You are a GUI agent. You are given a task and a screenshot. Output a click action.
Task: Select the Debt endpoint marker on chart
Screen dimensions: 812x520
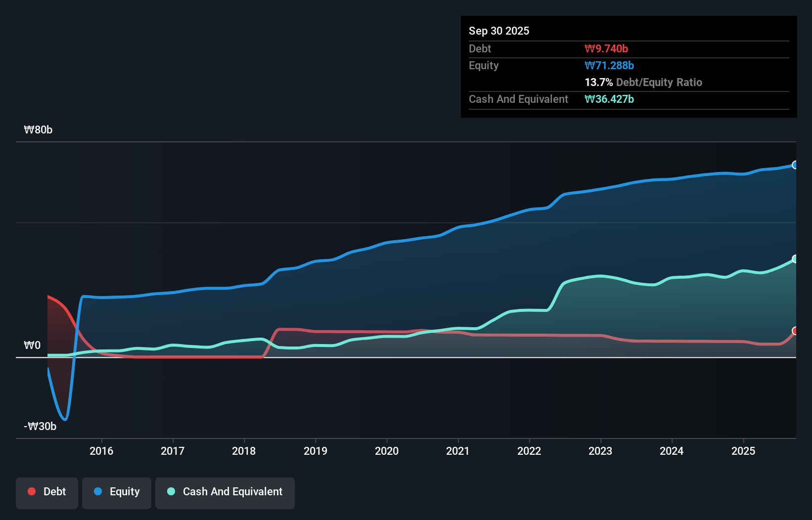[795, 331]
